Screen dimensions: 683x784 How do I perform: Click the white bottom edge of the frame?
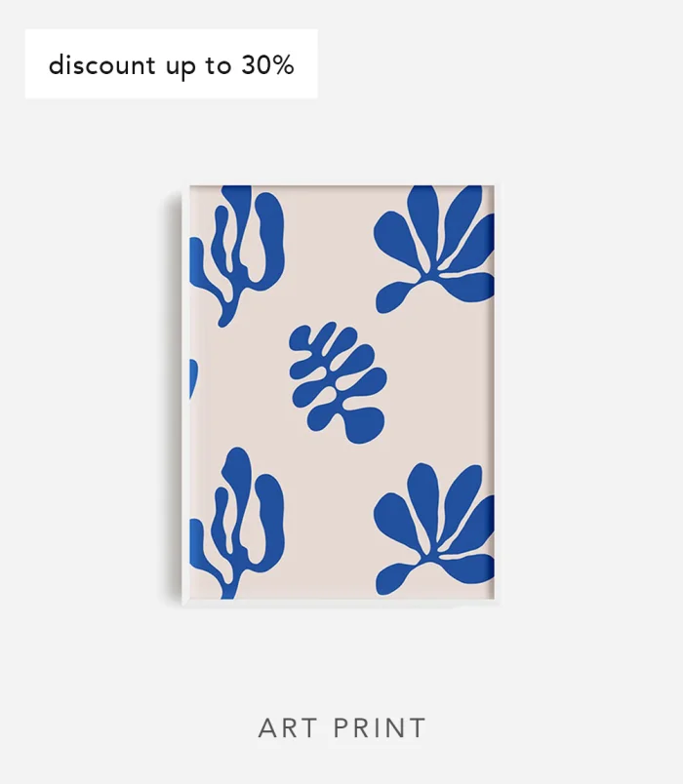tap(339, 603)
